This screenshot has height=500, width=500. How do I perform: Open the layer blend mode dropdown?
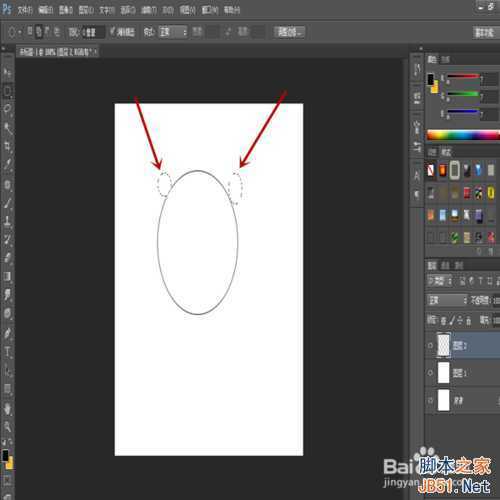[x=447, y=300]
